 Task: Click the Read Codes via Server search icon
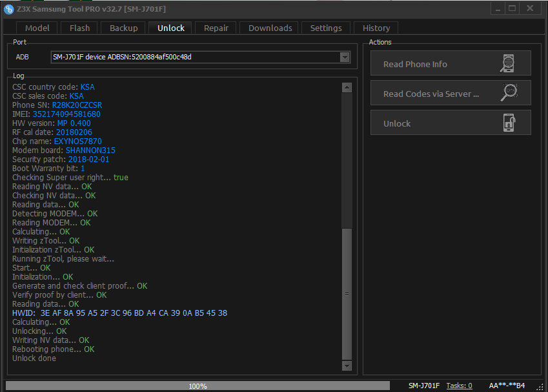509,92
